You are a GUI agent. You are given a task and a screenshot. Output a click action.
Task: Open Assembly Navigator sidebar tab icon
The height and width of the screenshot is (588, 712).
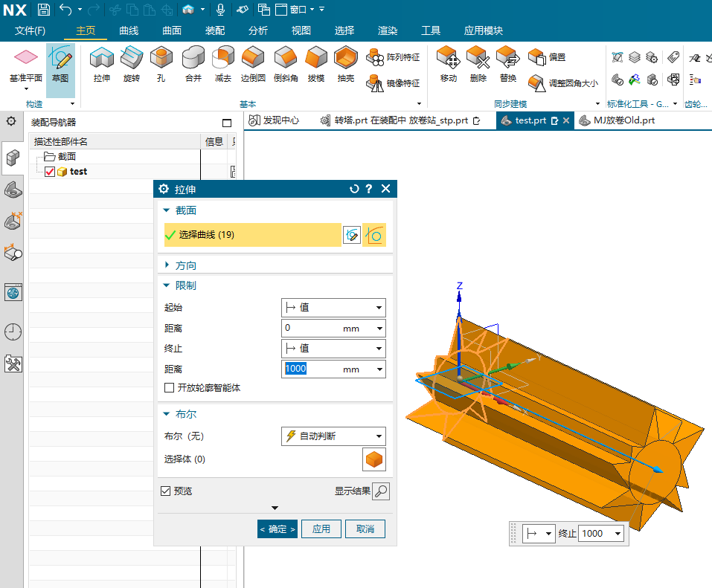pyautogui.click(x=13, y=158)
